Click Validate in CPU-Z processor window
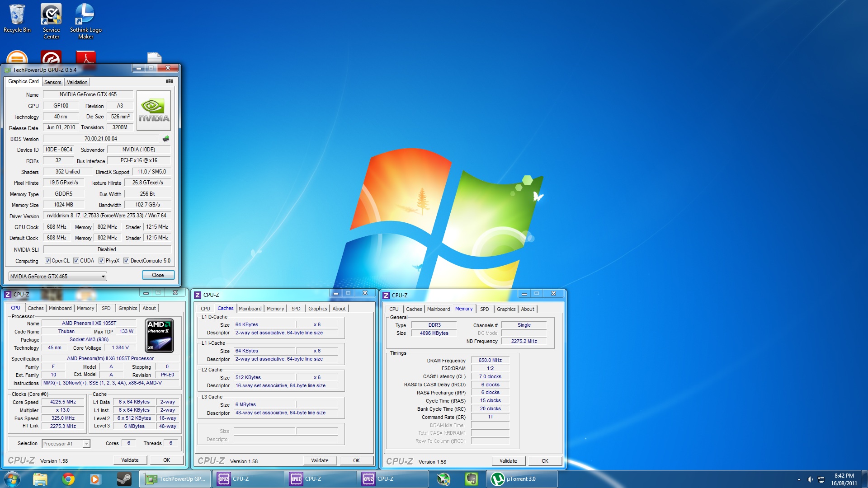Viewport: 868px width, 488px height. click(x=130, y=460)
